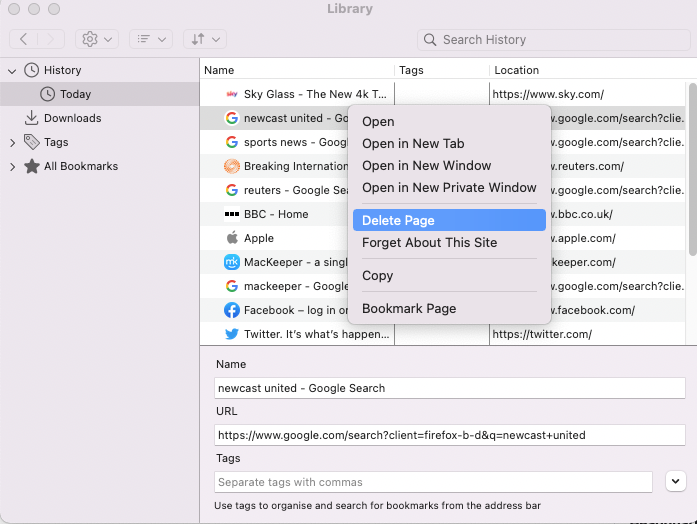Choose Bookmark Page from context menu
Viewport: 697px width, 524px height.
pyautogui.click(x=449, y=308)
